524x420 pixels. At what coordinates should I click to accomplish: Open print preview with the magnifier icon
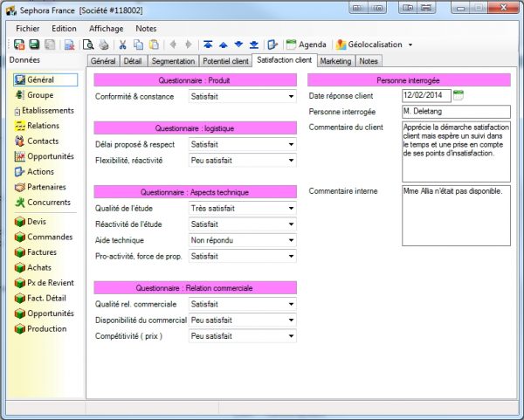pyautogui.click(x=88, y=45)
